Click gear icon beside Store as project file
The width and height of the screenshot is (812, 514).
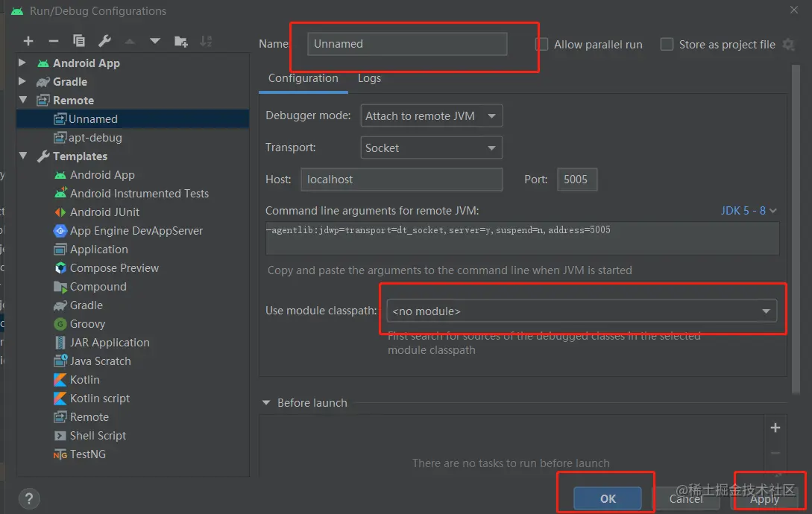[788, 45]
